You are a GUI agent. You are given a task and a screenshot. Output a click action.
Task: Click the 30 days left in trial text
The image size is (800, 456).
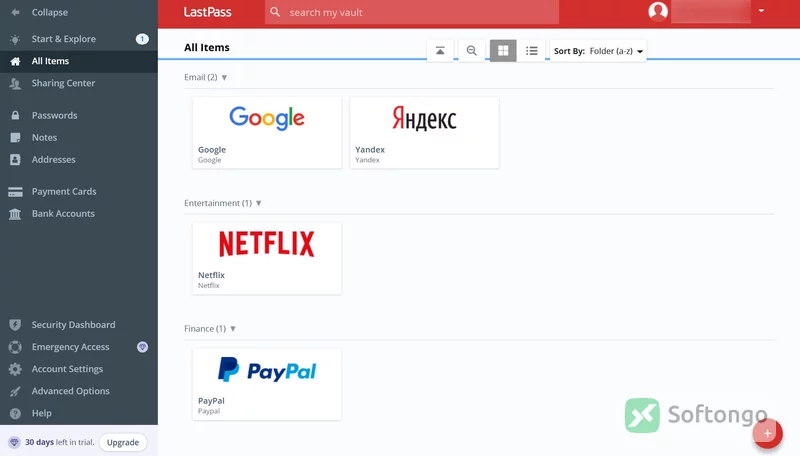point(60,442)
